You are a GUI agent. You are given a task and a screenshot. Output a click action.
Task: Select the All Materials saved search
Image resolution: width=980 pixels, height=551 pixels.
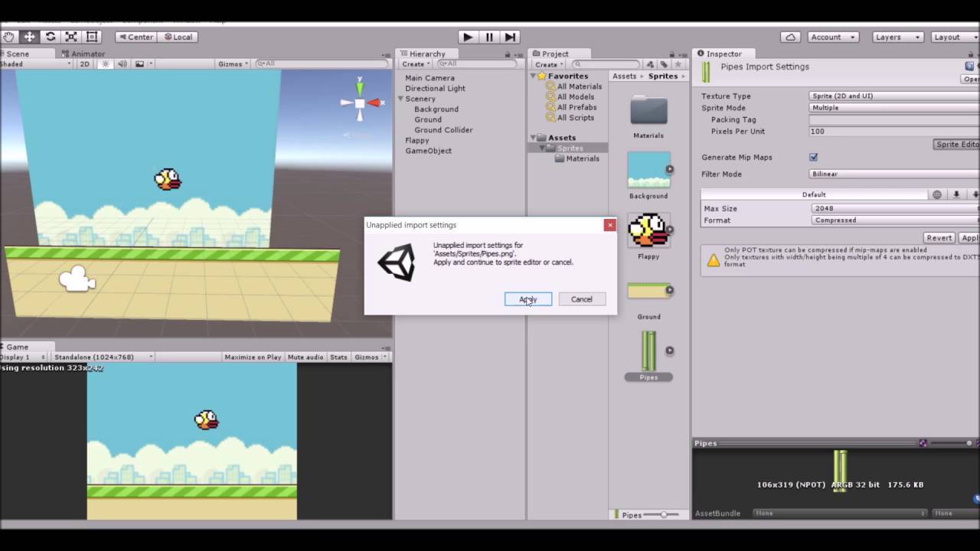point(579,86)
